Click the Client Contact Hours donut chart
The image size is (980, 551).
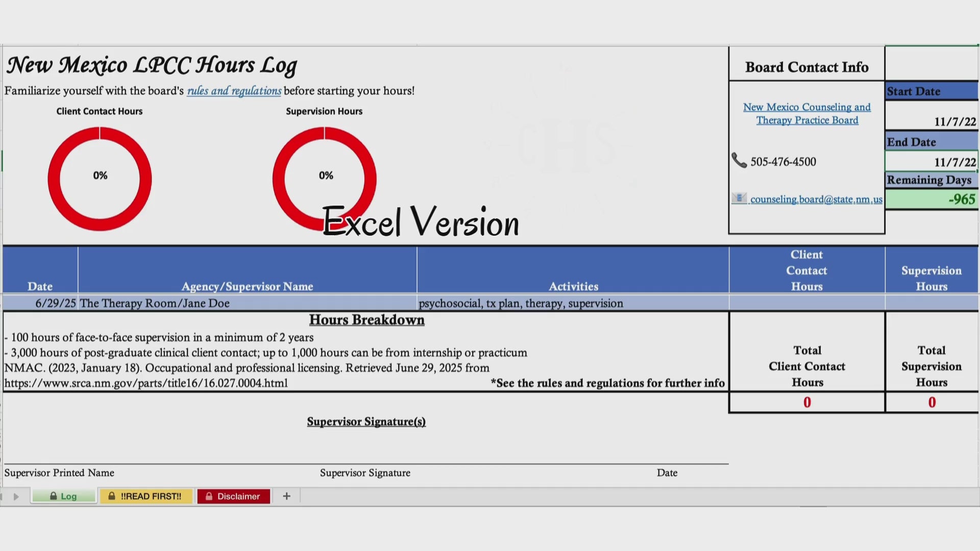click(100, 179)
